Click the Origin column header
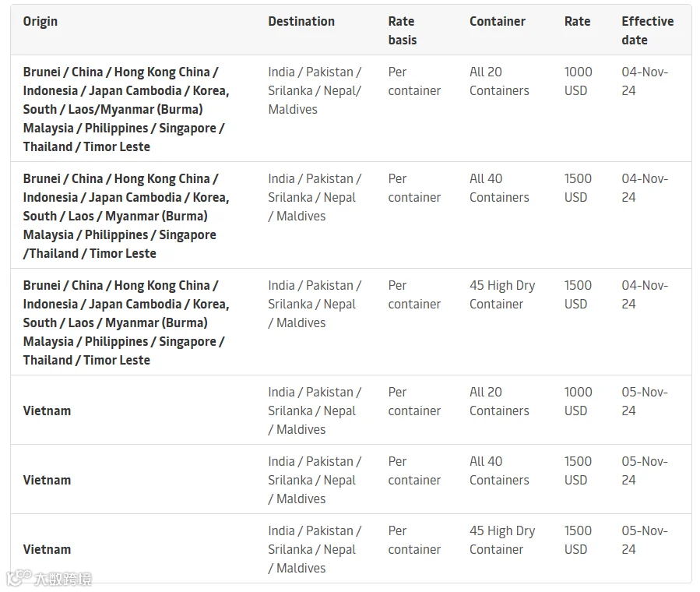The image size is (700, 592). point(40,21)
